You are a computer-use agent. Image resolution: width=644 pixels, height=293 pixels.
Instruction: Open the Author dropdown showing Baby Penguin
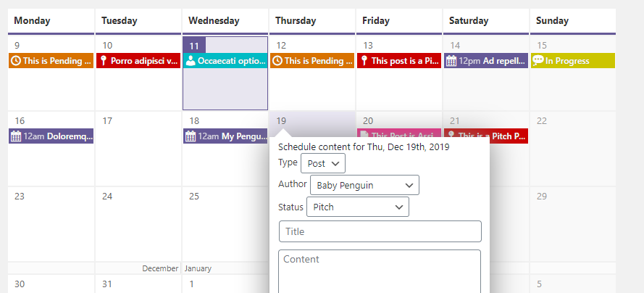pos(364,185)
